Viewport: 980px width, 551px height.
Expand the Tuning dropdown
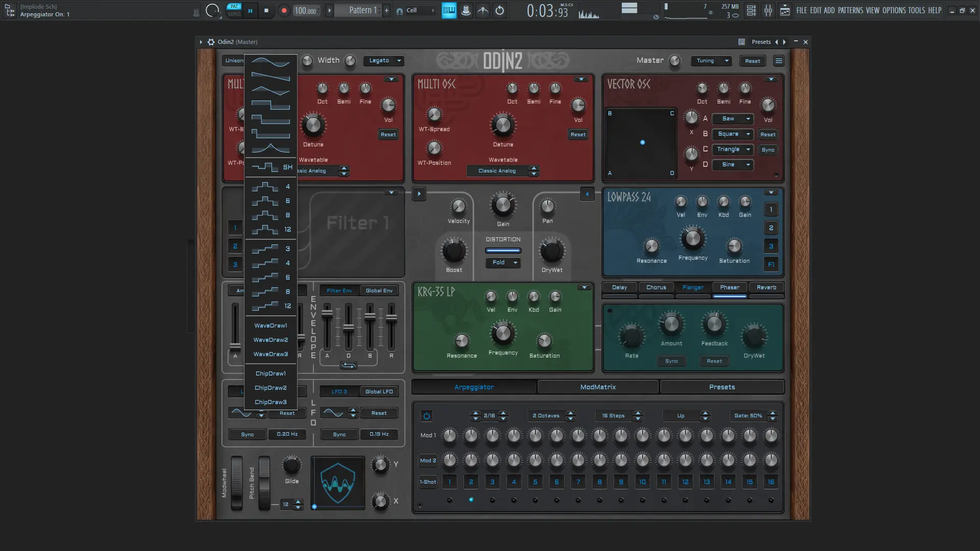click(712, 61)
